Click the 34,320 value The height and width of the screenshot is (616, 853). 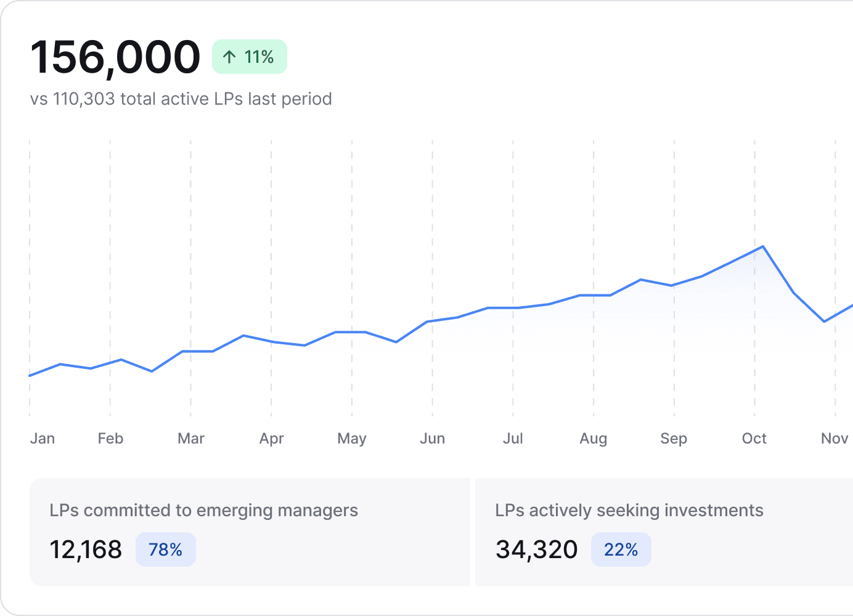(536, 549)
